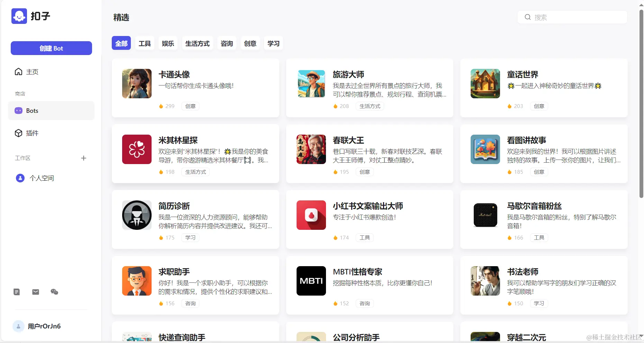Open the 求职助手 bot avatar
The height and width of the screenshot is (343, 644).
point(137,281)
